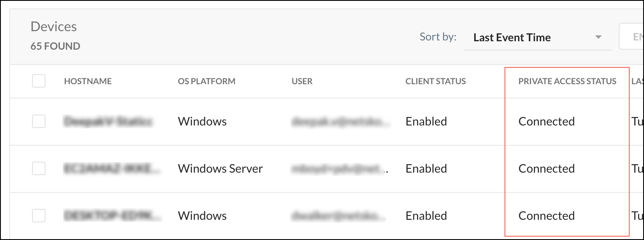Check the box for the DeepakV device row
The height and width of the screenshot is (240, 644).
pos(39,122)
